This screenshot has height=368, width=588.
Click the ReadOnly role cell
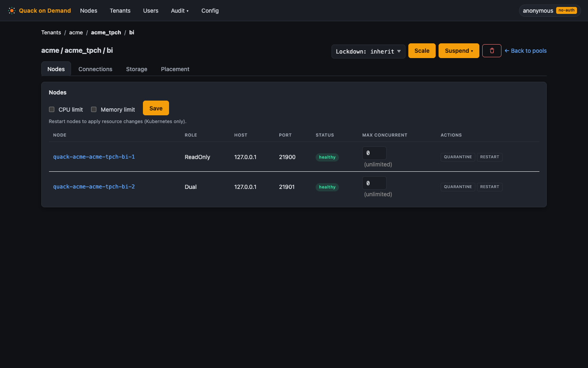pos(197,157)
